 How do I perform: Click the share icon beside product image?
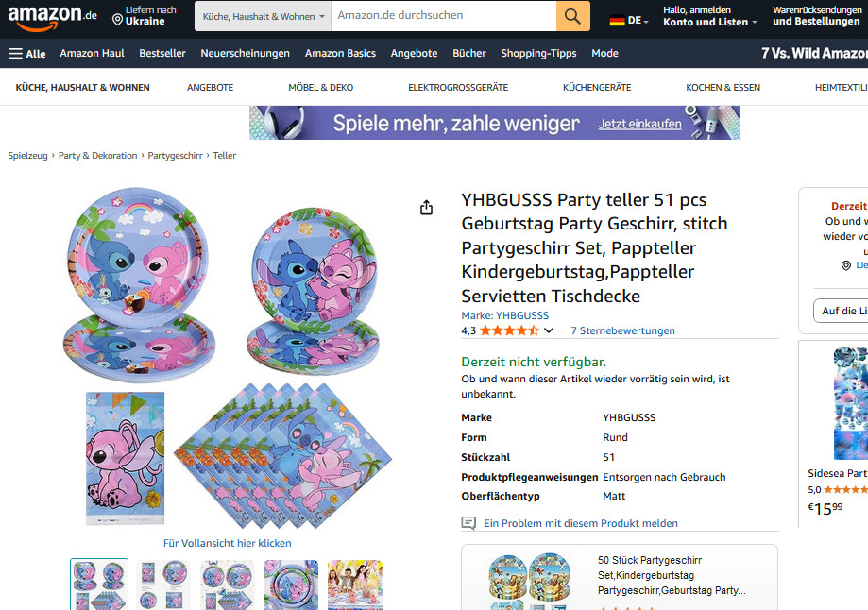coord(426,208)
